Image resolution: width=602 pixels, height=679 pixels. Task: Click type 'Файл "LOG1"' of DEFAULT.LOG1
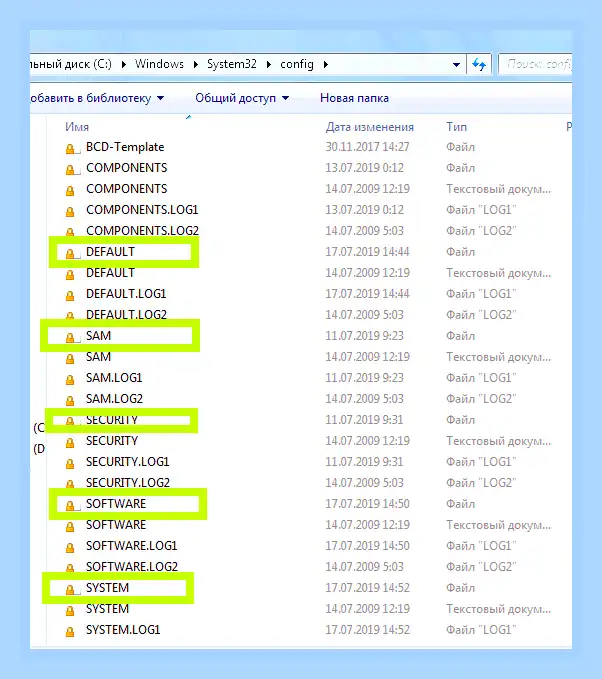[481, 294]
